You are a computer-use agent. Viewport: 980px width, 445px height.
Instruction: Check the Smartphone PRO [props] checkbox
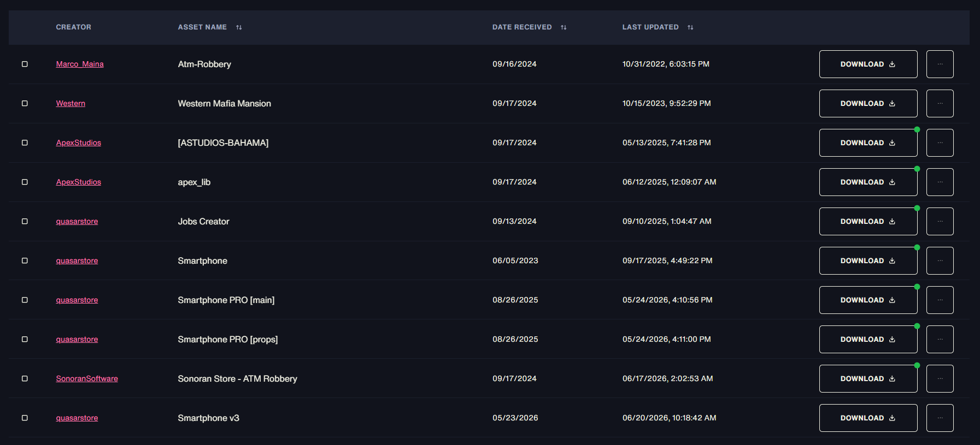[25, 339]
